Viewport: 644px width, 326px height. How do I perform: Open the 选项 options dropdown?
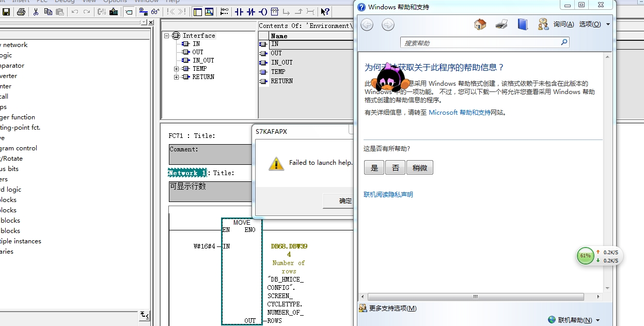click(594, 24)
